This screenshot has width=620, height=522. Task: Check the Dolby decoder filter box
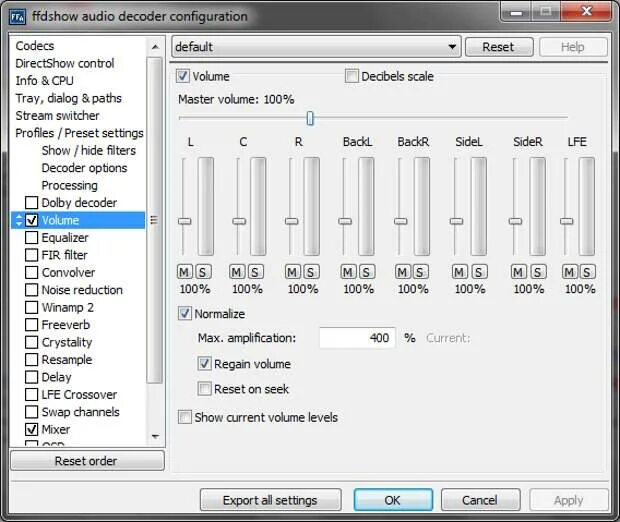click(32, 202)
